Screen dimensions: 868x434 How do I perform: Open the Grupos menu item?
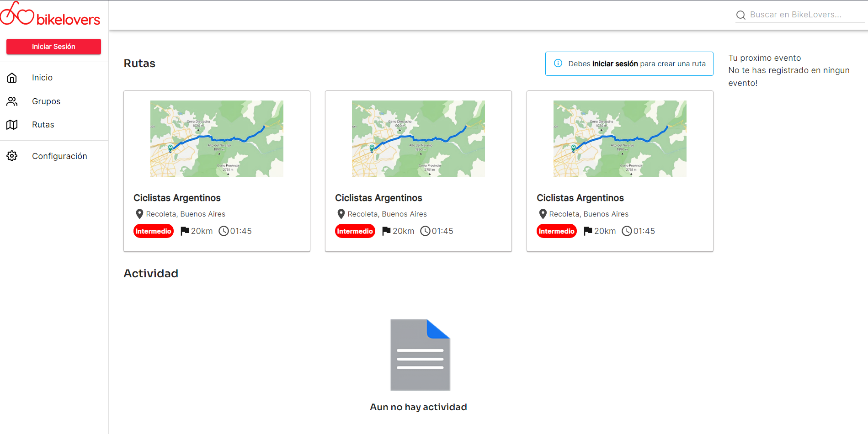(54, 101)
